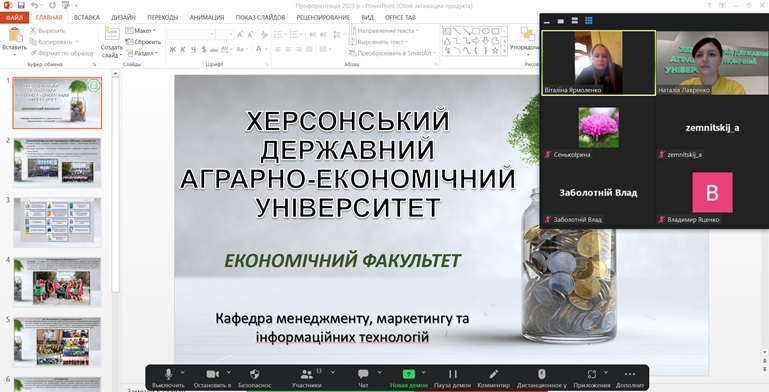Click the font name combo box
This screenshot has width=769, height=392.
pos(191,34)
